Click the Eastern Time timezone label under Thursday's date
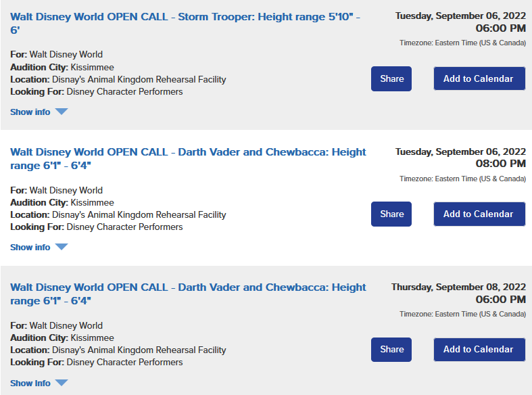532x395 pixels. [462, 314]
